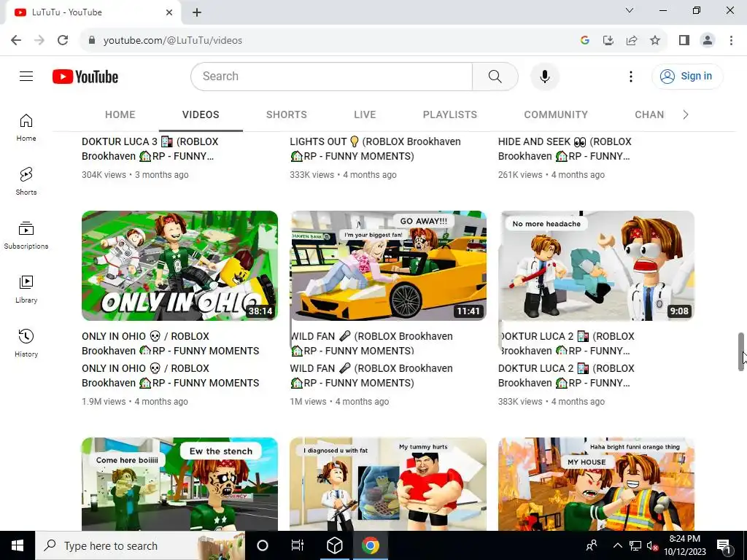Click Chrome icon on taskbar
This screenshot has width=747, height=560.
click(370, 545)
